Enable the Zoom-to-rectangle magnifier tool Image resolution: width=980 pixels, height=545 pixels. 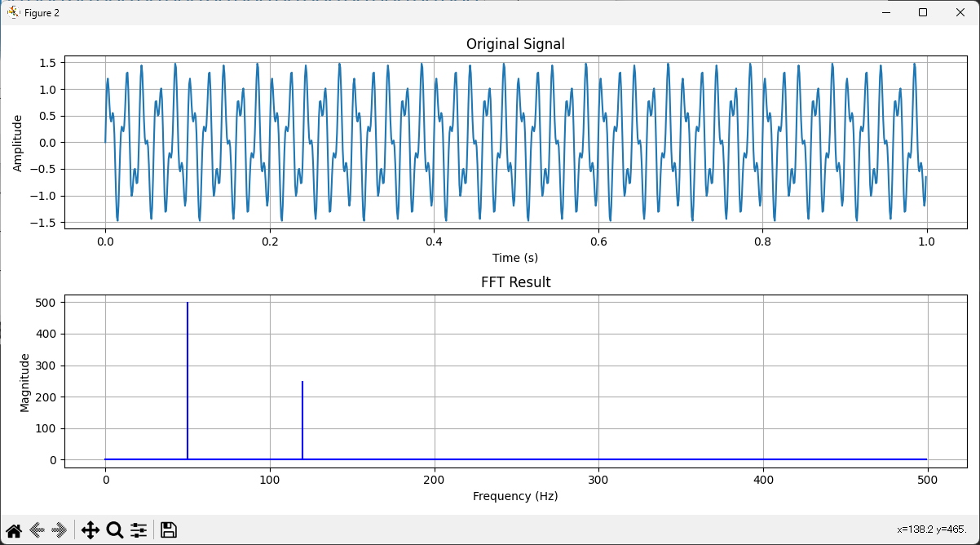click(115, 529)
